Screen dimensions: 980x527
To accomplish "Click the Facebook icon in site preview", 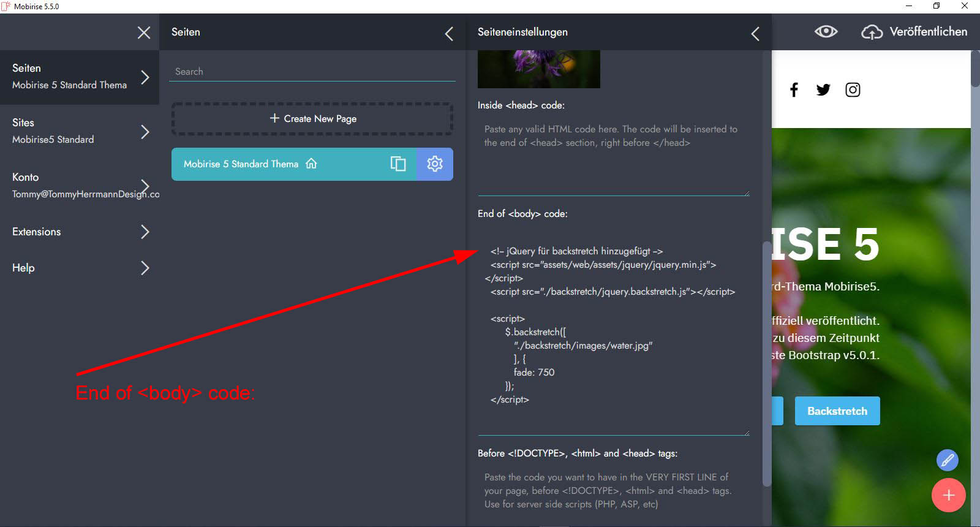I will (x=794, y=90).
